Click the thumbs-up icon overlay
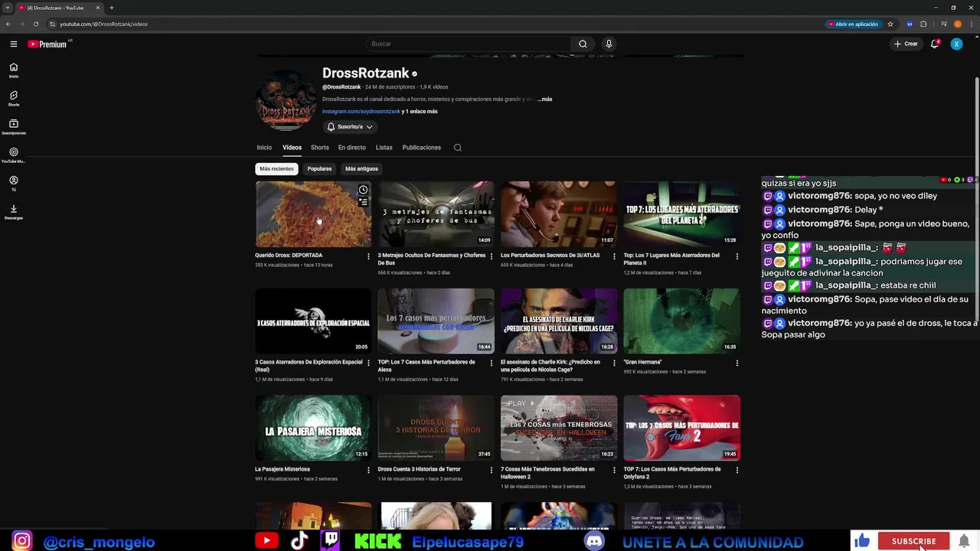 point(862,541)
